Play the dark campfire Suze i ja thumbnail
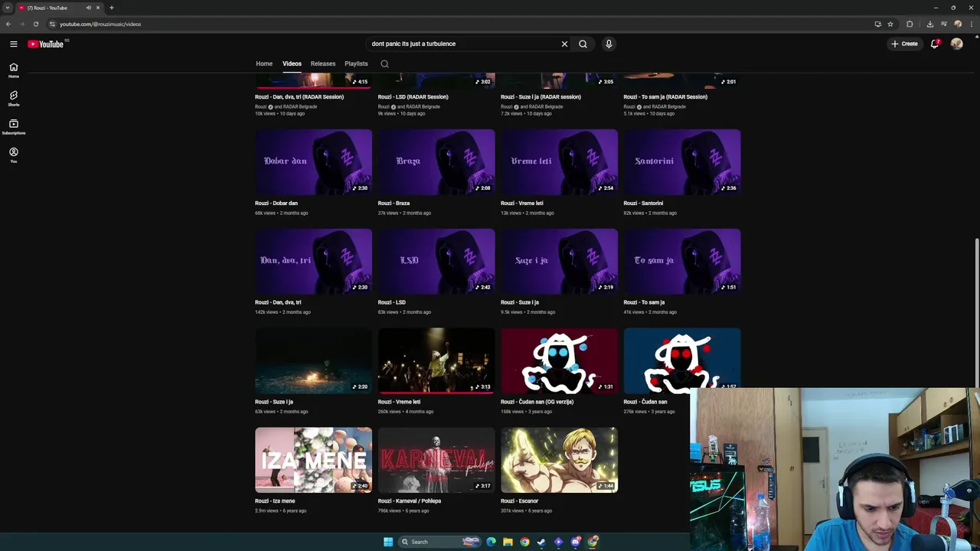Screen dimensions: 980x551 pyautogui.click(x=313, y=360)
